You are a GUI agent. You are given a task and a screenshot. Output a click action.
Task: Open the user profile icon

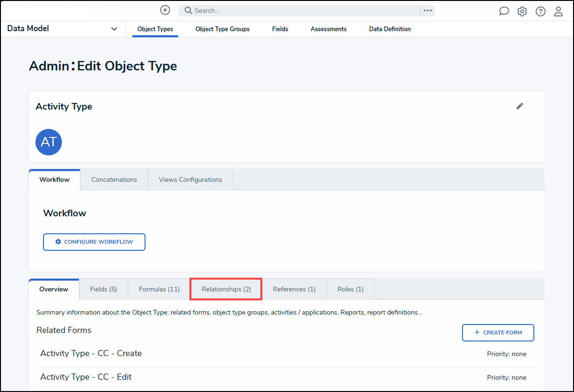click(558, 11)
